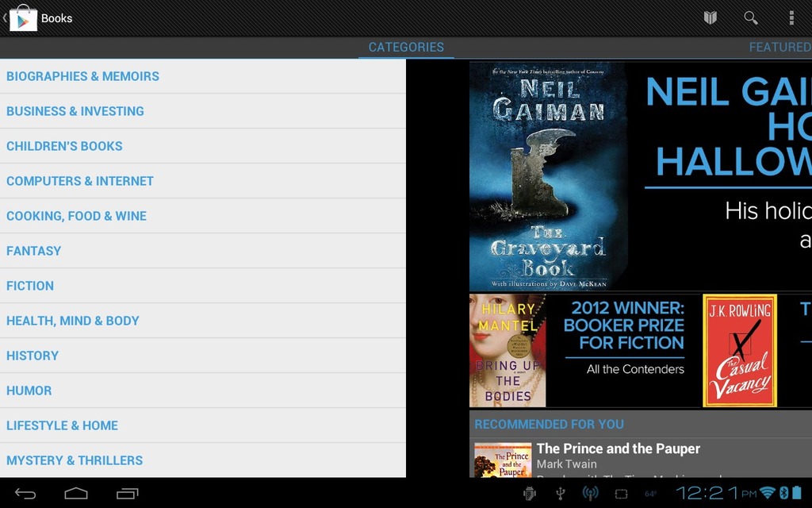Tap the Google Play Store bag icon
The image size is (812, 508).
(23, 17)
